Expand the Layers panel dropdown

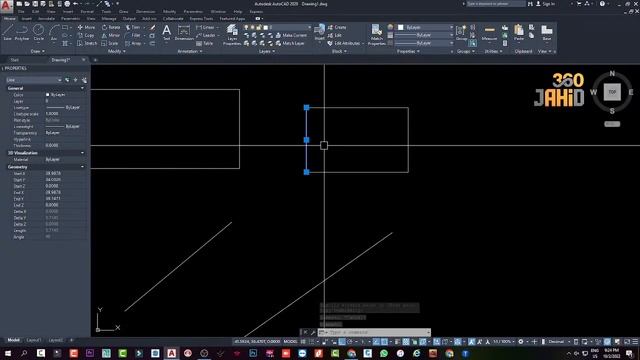[267, 51]
